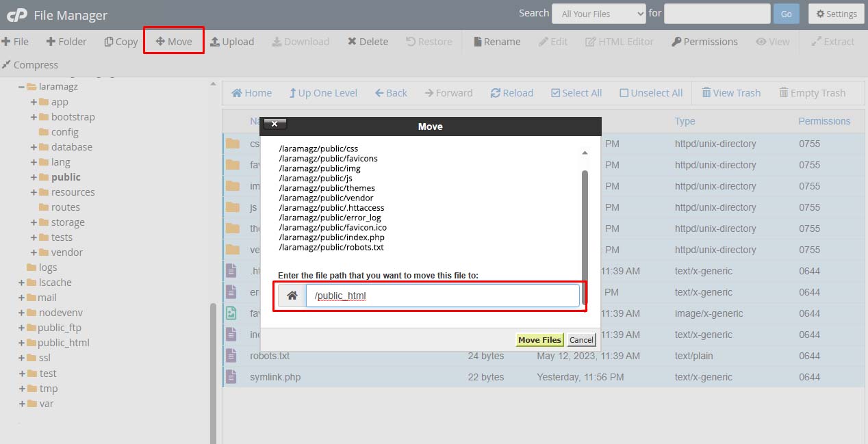
Task: Click Up One Level
Action: click(323, 93)
